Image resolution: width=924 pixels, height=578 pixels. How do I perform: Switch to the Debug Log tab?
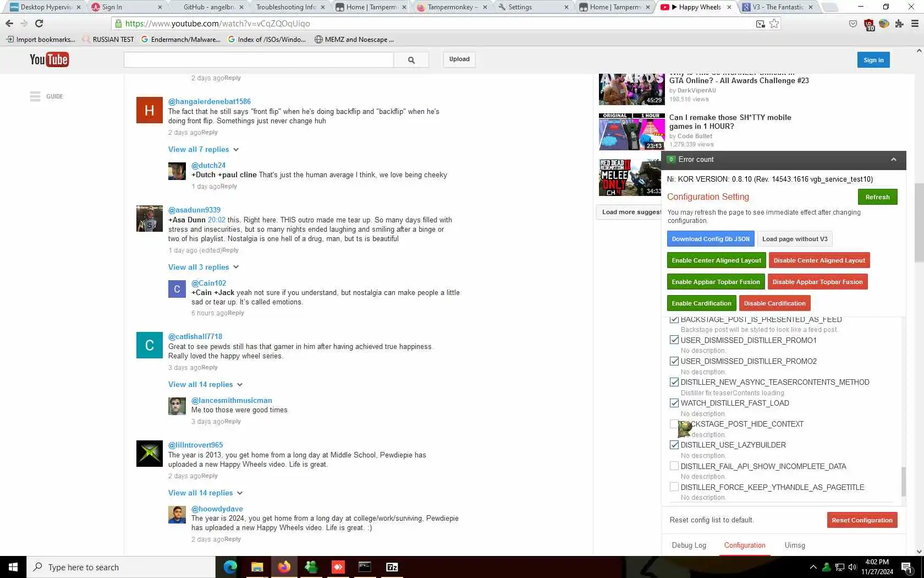689,546
